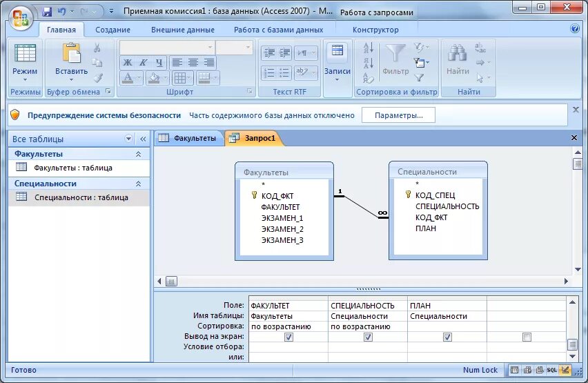The image size is (588, 383).
Task: Click sort cell under ПЛАН column
Action: (x=447, y=326)
